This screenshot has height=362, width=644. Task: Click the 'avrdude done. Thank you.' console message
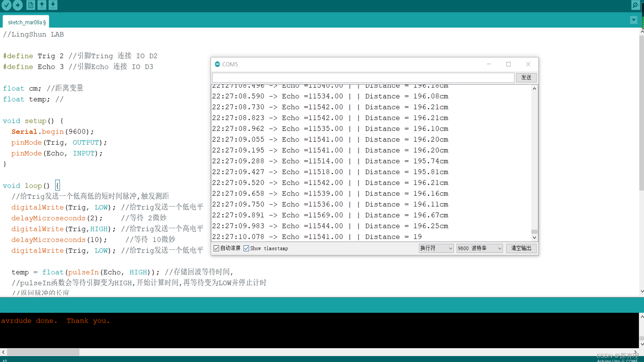click(55, 321)
